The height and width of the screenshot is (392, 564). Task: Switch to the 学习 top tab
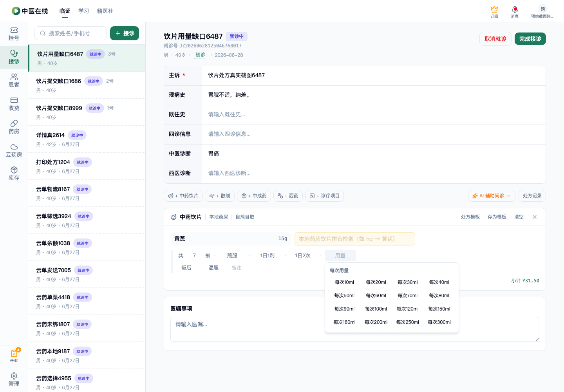(83, 11)
